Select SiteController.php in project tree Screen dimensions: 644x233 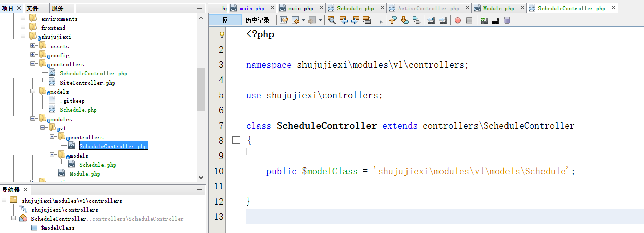click(87, 83)
